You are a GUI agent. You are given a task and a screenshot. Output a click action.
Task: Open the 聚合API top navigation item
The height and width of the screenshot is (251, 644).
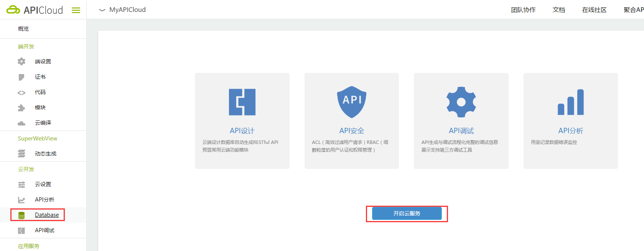point(634,10)
